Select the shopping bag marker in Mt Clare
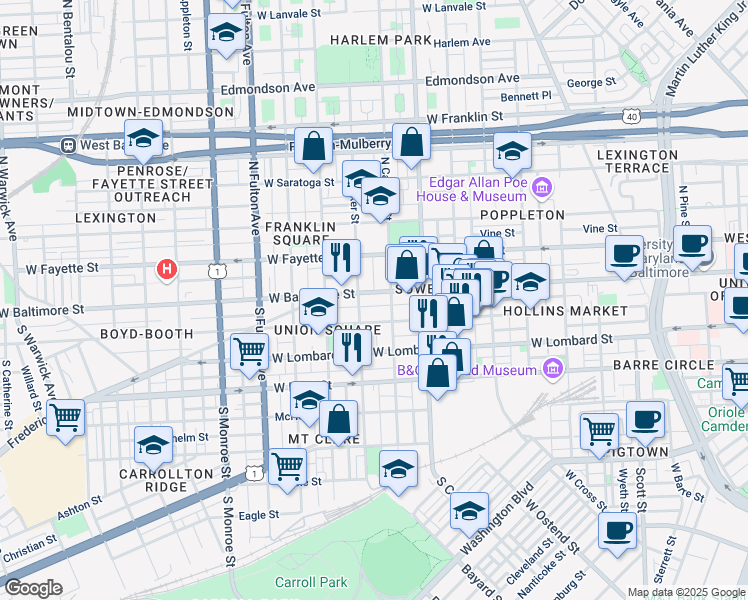 click(x=339, y=420)
